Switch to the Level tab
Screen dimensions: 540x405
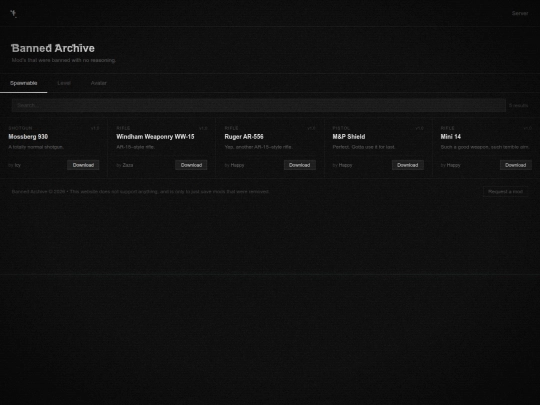coord(64,83)
